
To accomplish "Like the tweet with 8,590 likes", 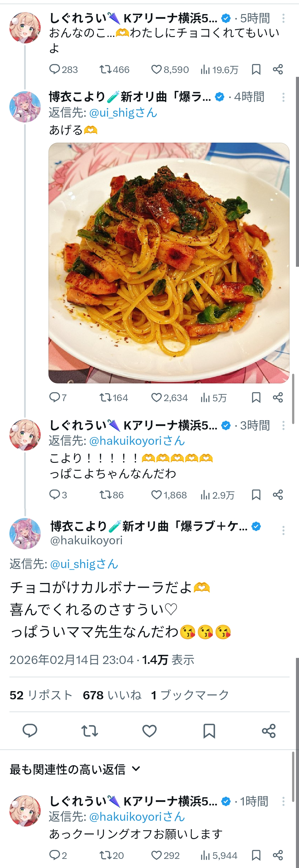I will pyautogui.click(x=156, y=69).
